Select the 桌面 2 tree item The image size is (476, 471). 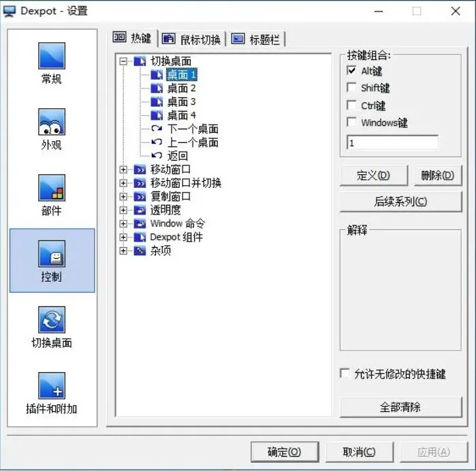pyautogui.click(x=182, y=88)
